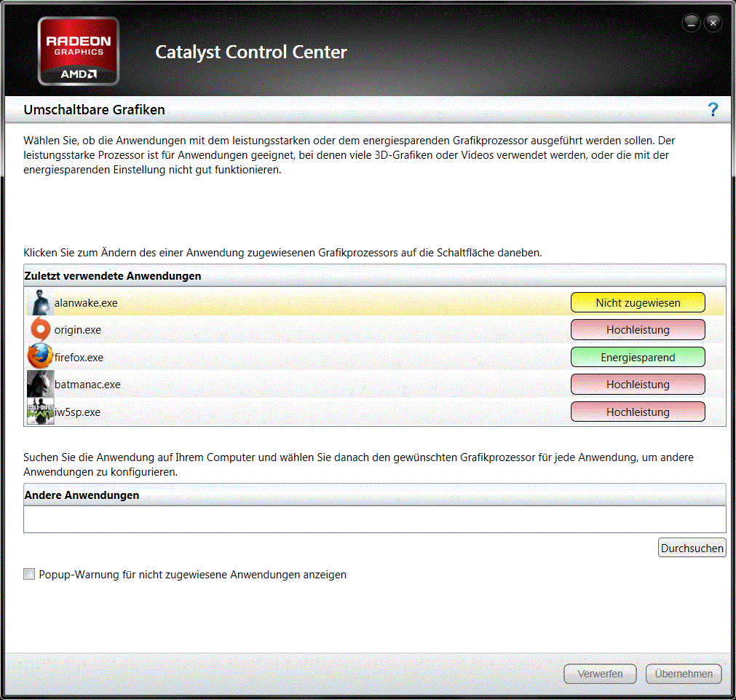Toggle batmanac.exe Hochleistung graphics mode
Image resolution: width=736 pixels, height=700 pixels.
pyautogui.click(x=638, y=385)
